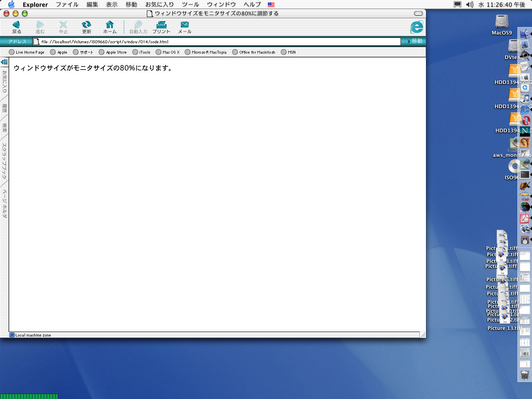This screenshot has height=399, width=532.
Task: Print the page with プリント
Action: [161, 27]
